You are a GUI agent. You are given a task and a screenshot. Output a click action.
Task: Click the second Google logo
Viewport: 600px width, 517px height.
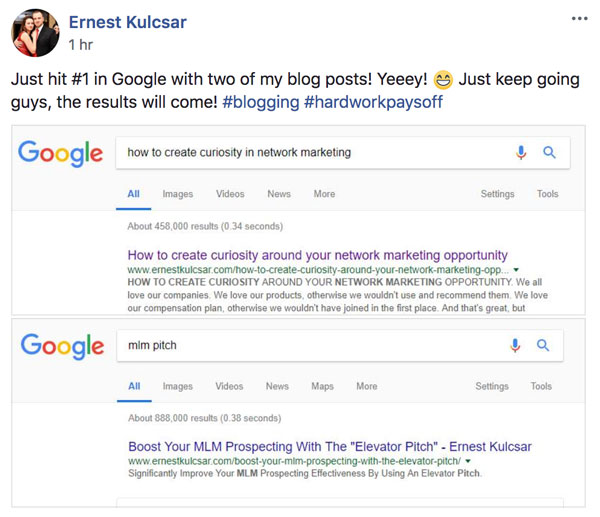(x=62, y=346)
